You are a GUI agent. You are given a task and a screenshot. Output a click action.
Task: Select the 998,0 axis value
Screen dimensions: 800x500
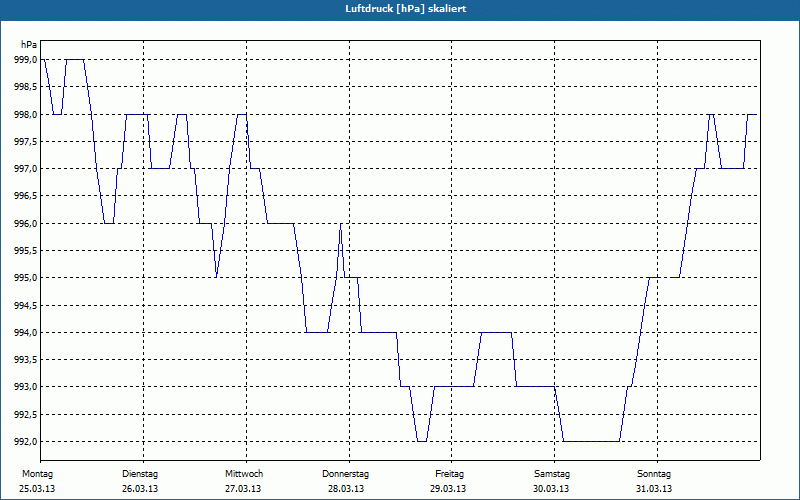(x=26, y=114)
